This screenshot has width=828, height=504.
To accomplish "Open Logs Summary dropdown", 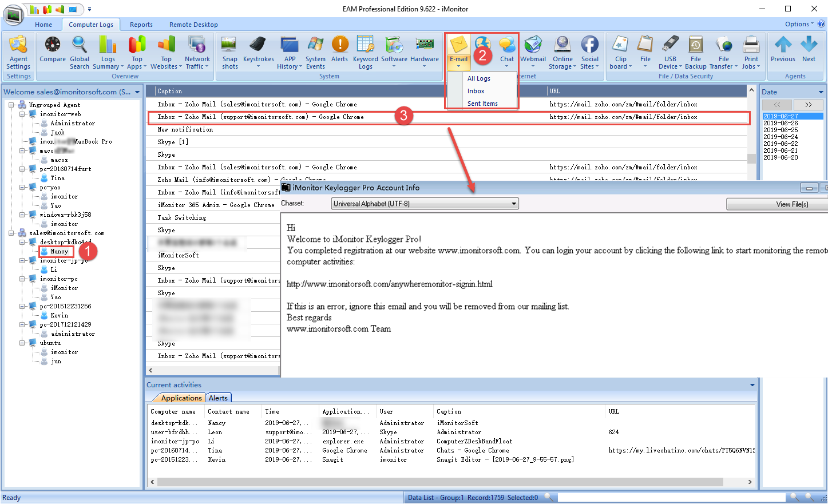I will tap(108, 53).
